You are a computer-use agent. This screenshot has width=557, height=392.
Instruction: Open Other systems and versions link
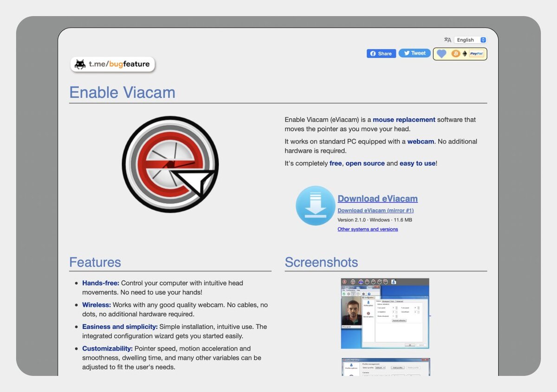368,229
